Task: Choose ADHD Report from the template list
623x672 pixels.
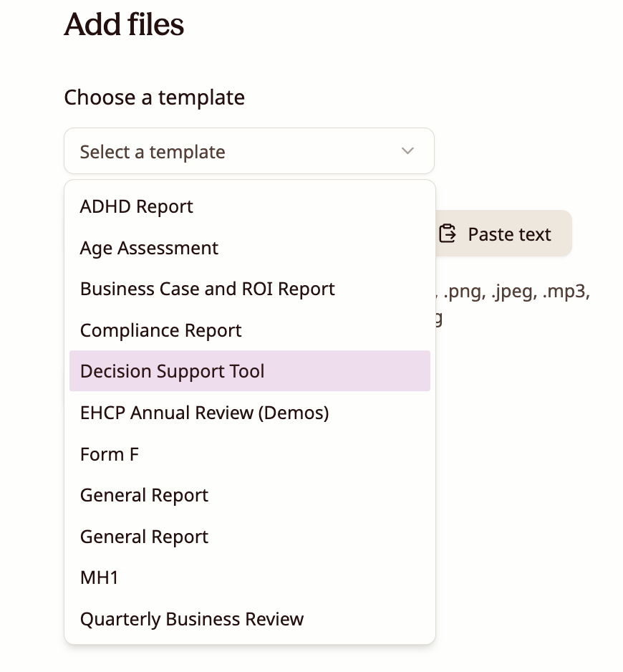Action: tap(137, 207)
